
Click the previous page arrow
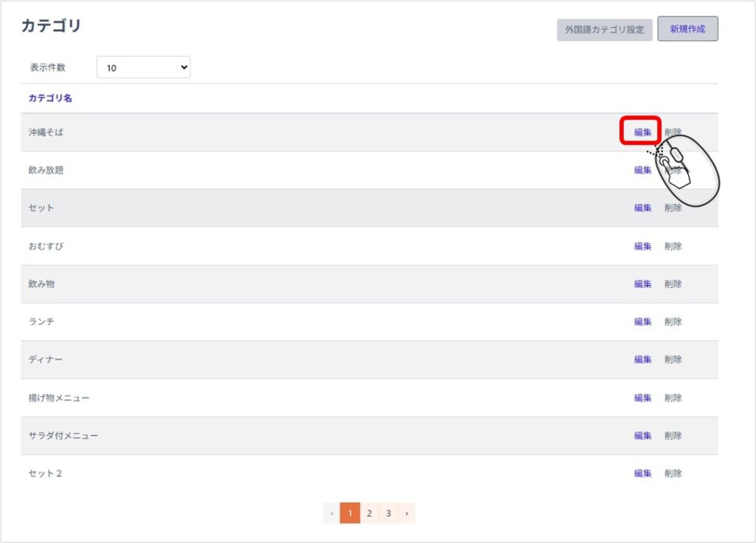331,513
